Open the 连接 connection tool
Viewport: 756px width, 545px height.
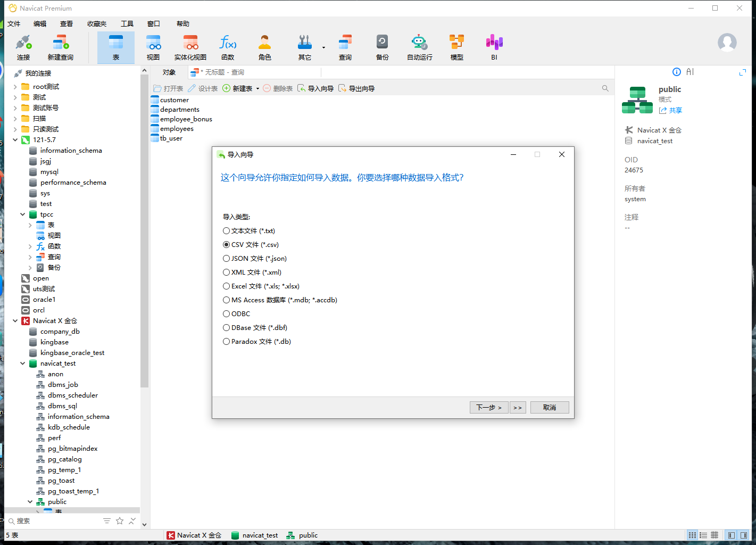[x=23, y=47]
